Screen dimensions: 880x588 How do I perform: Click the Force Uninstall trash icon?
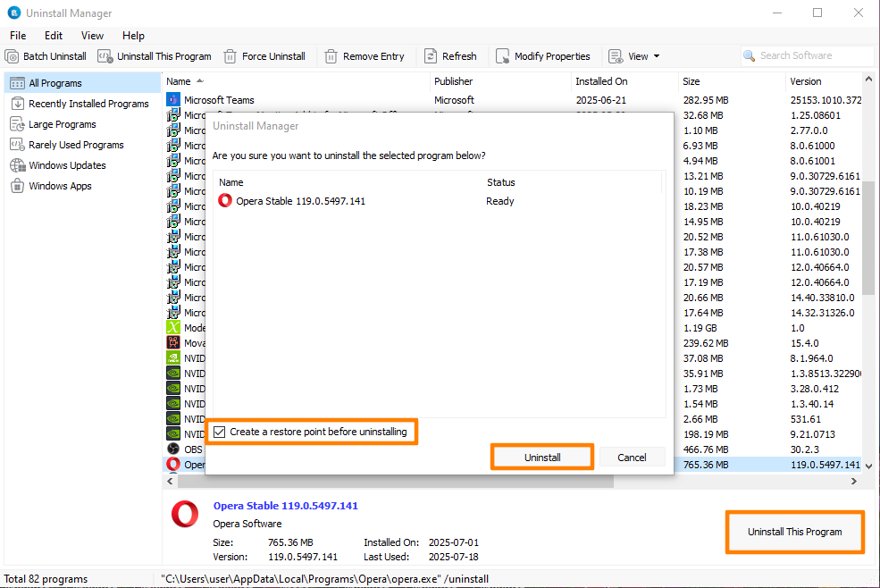(230, 56)
